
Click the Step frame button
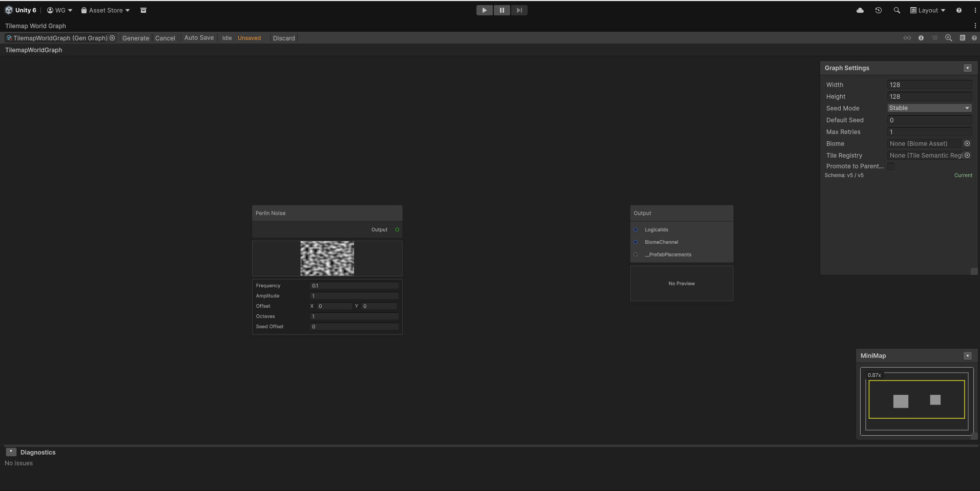[x=519, y=10]
